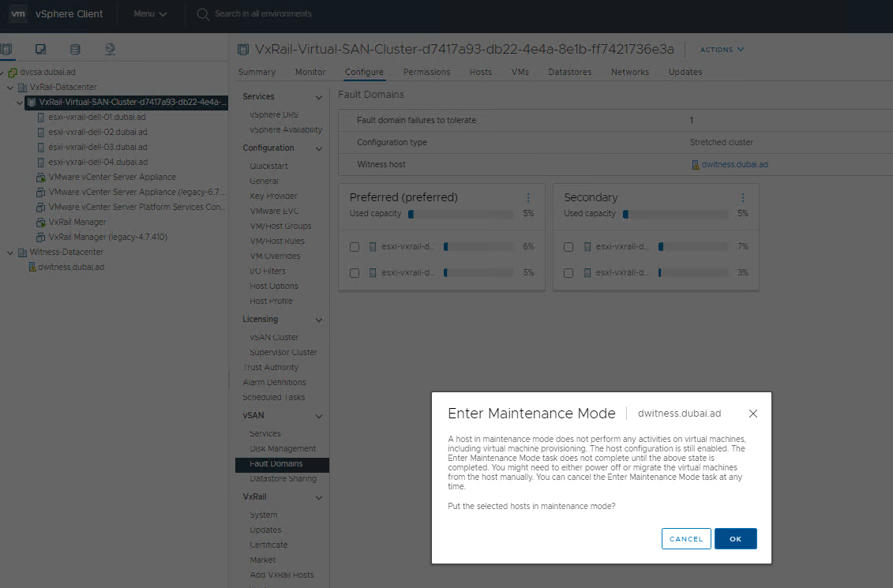Click the Witness-Datacenter datacenter icon

coord(23,252)
